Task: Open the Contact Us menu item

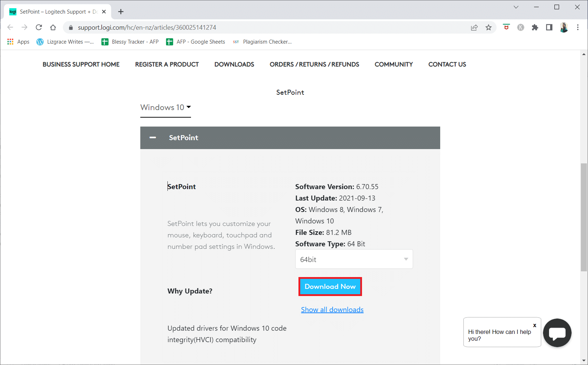Action: pyautogui.click(x=447, y=64)
